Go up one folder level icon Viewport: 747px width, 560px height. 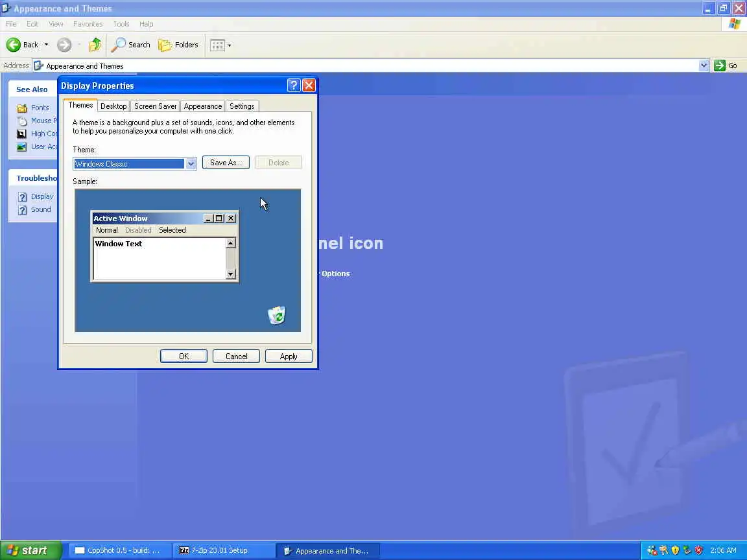click(x=95, y=45)
